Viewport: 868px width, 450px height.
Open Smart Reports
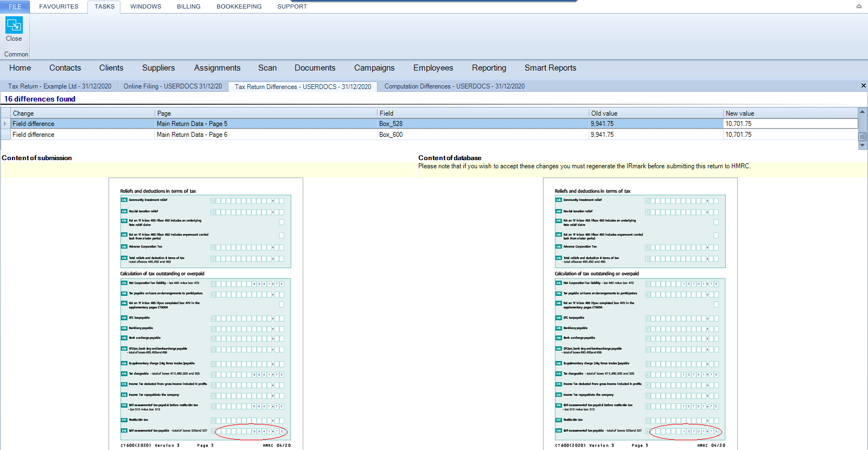(550, 68)
